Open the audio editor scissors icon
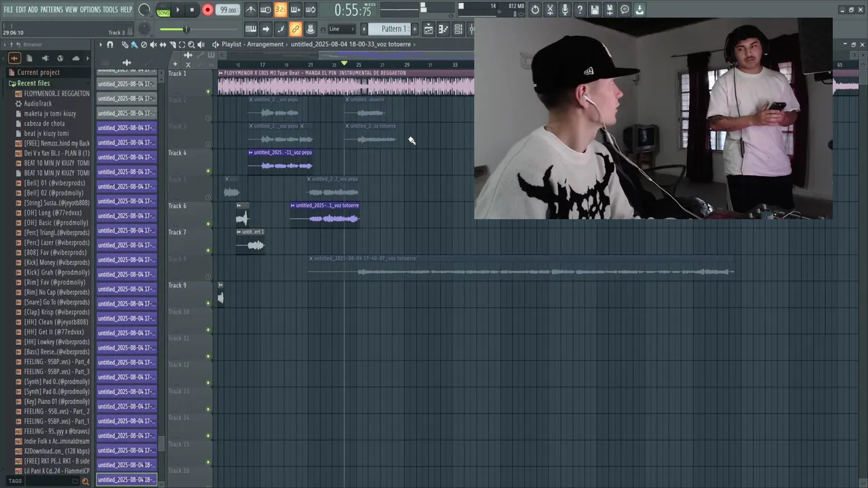Viewport: 868px width, 488px height. pyautogui.click(x=550, y=9)
